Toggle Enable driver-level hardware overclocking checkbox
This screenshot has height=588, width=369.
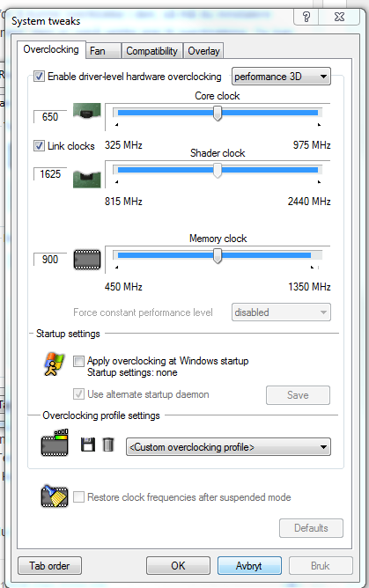coord(39,77)
